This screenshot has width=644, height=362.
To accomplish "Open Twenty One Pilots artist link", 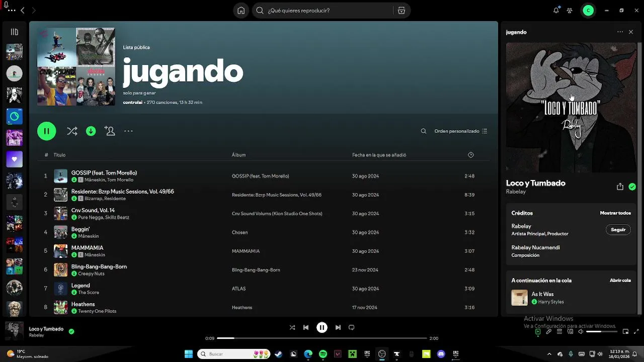I will (97, 311).
